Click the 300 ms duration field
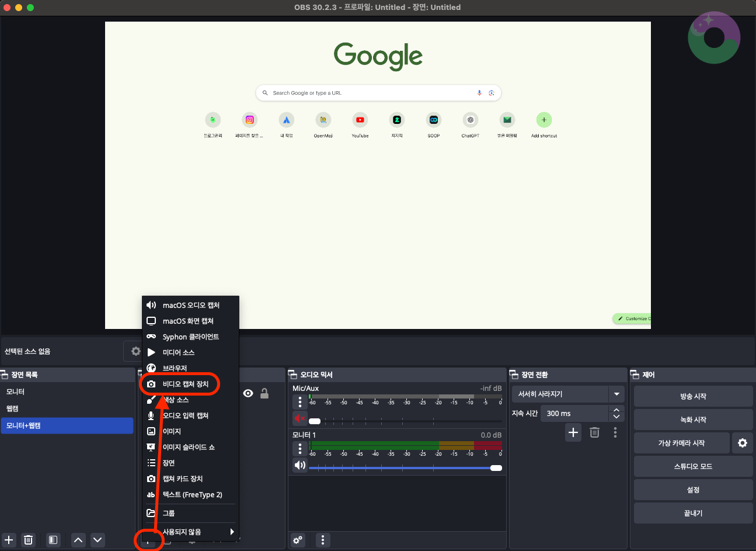The height and width of the screenshot is (551, 756). [x=575, y=413]
